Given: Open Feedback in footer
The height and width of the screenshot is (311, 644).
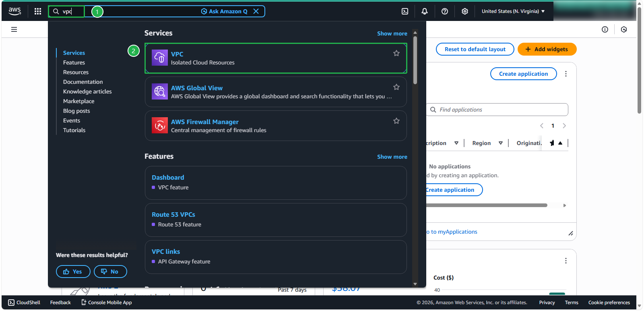Looking at the screenshot, I should pos(60,303).
